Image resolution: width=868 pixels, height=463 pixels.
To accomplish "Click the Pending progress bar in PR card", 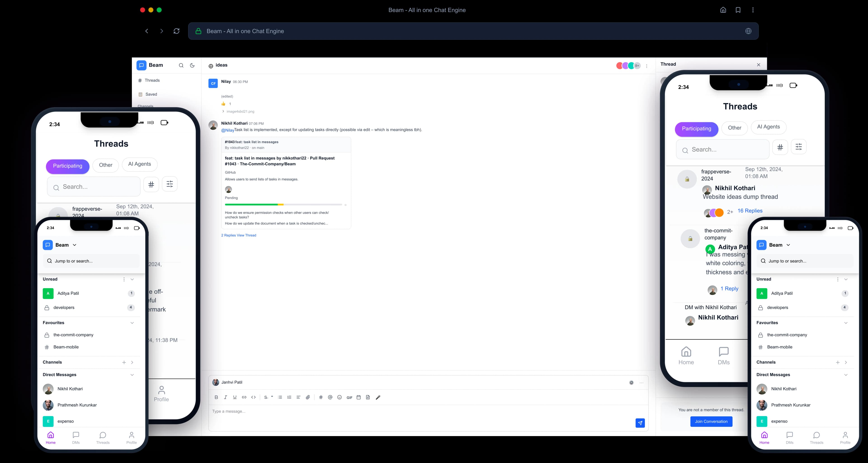I will click(x=283, y=205).
